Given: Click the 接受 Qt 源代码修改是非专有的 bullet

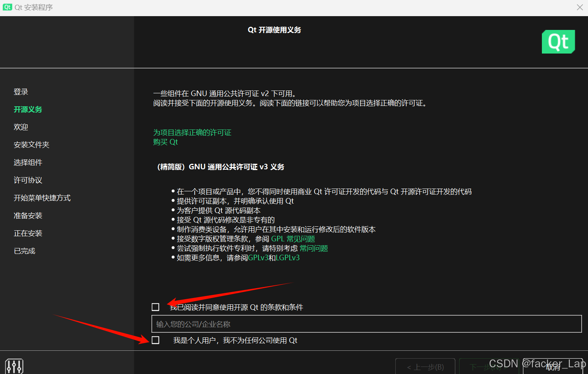Looking at the screenshot, I should coord(225,220).
